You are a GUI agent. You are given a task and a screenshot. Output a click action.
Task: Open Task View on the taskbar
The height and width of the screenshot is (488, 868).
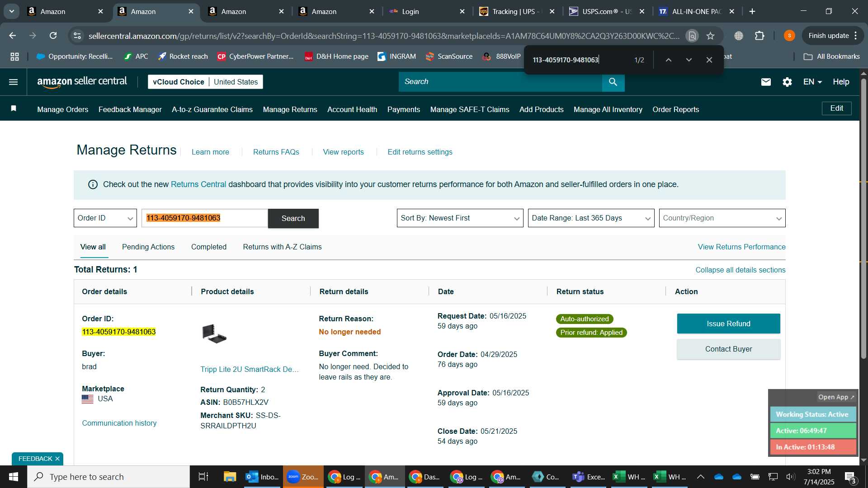[203, 477]
